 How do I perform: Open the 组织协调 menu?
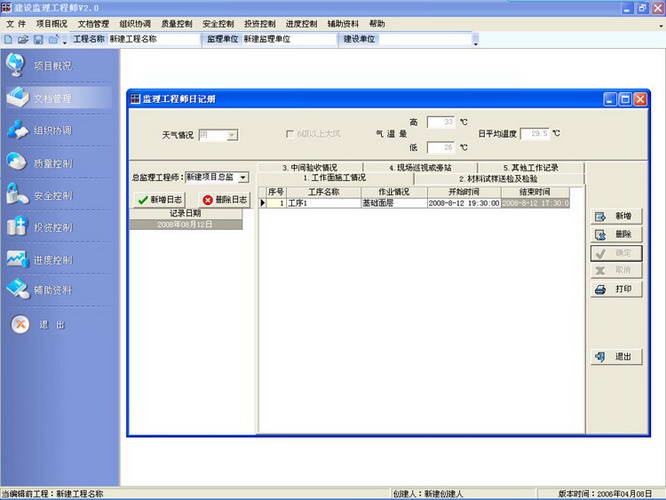coord(135,24)
